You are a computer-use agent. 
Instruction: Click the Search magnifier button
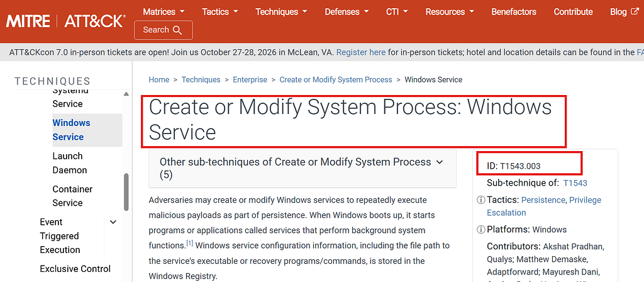[x=163, y=30]
